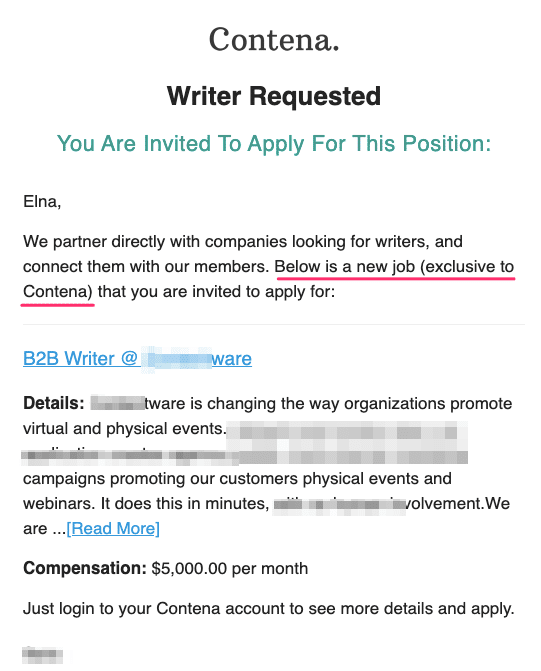541x671 pixels.
Task: Select the $5,000.00 per month amount
Action: click(230, 569)
